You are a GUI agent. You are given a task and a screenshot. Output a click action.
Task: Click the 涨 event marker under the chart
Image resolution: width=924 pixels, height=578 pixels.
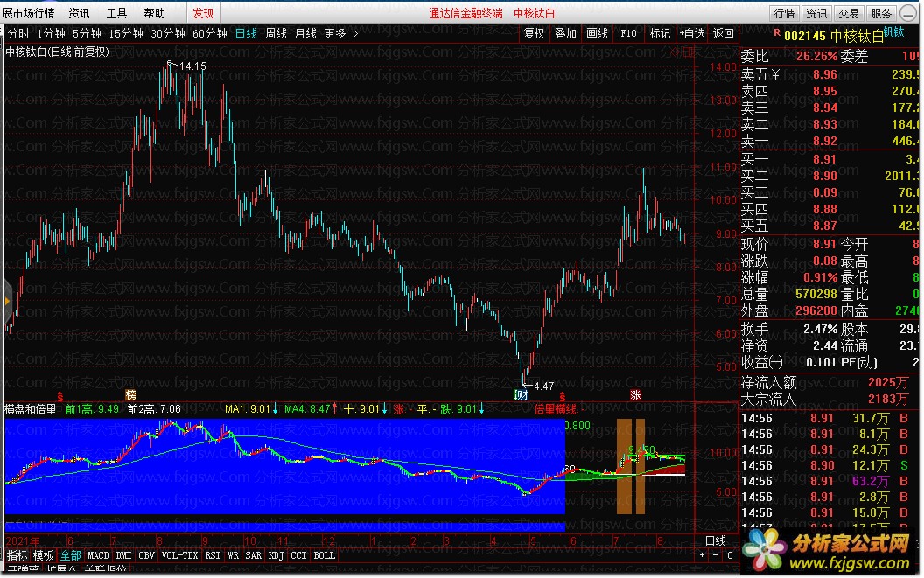click(x=634, y=394)
